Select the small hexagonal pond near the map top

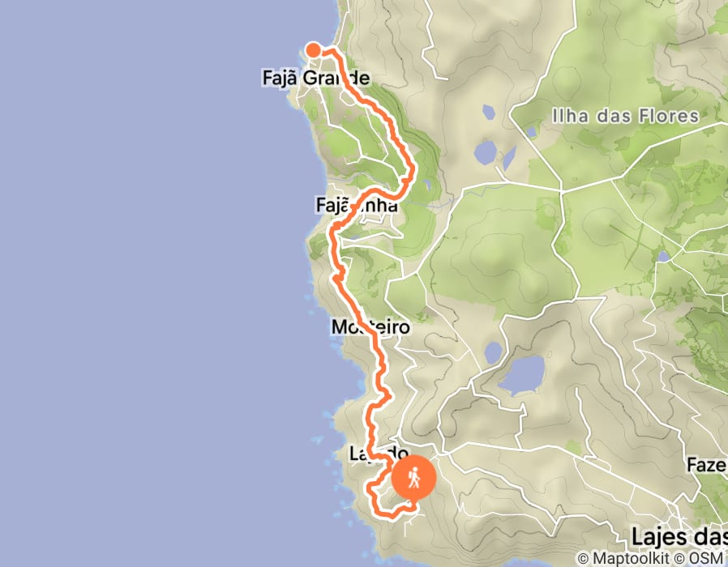pos(488,113)
